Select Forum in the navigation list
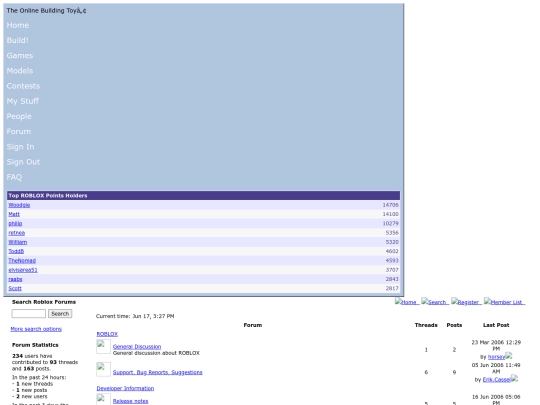 point(19,132)
